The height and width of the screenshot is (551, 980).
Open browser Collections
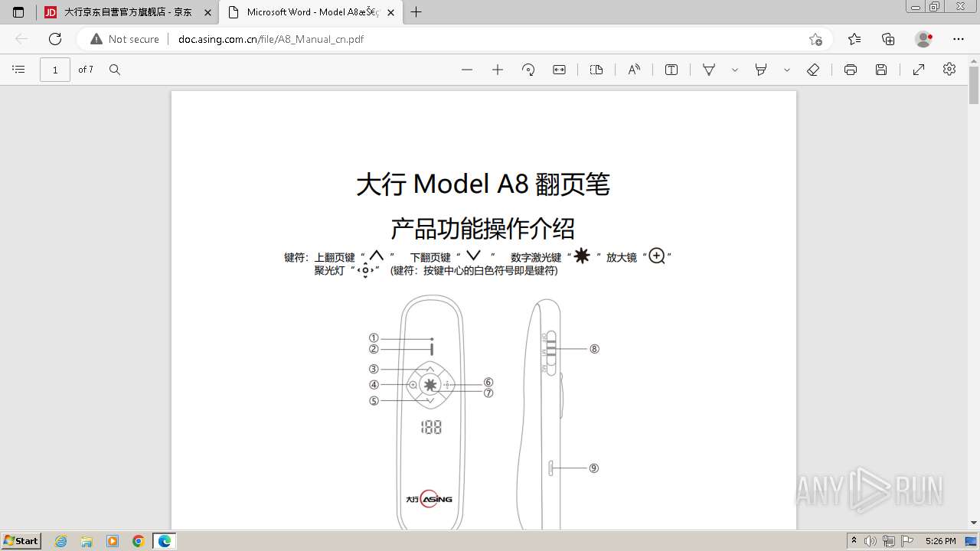click(888, 39)
